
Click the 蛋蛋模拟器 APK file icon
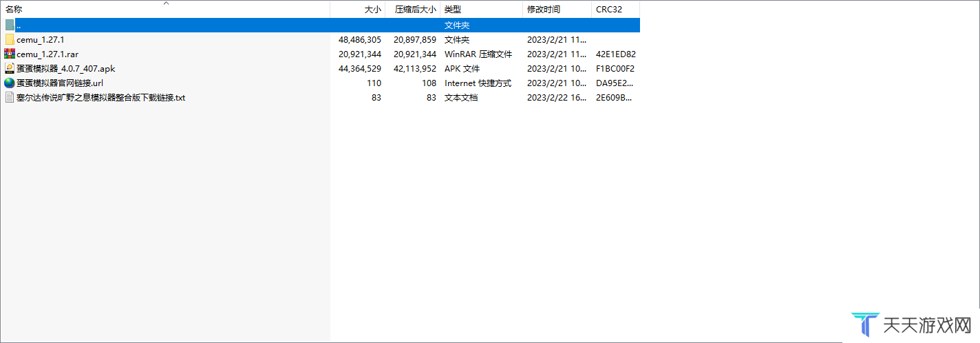[10, 68]
